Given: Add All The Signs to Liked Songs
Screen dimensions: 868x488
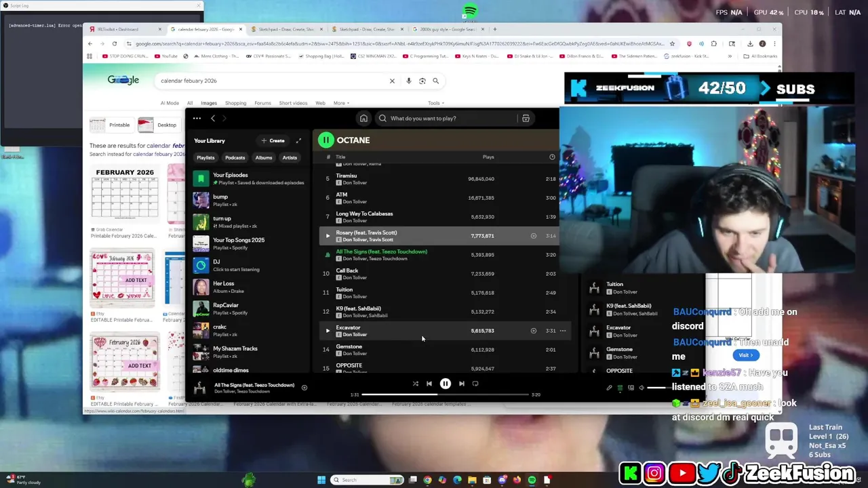Looking at the screenshot, I should pos(304,388).
